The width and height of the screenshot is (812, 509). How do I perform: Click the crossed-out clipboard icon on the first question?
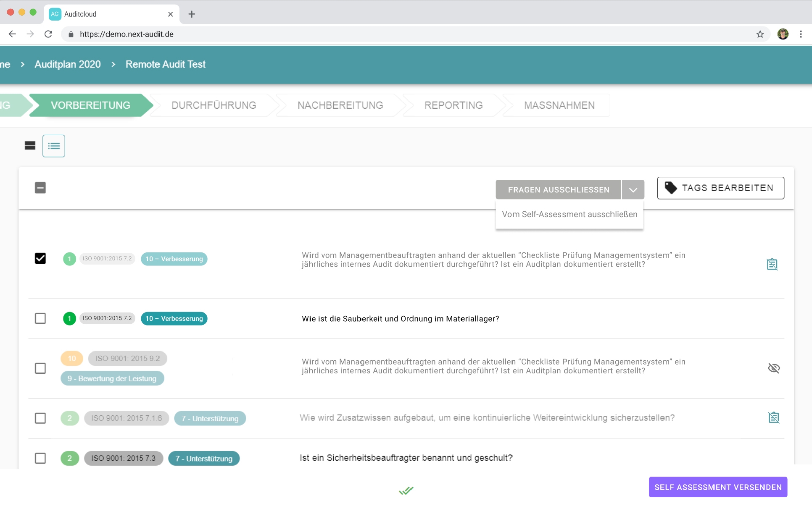[x=773, y=264]
